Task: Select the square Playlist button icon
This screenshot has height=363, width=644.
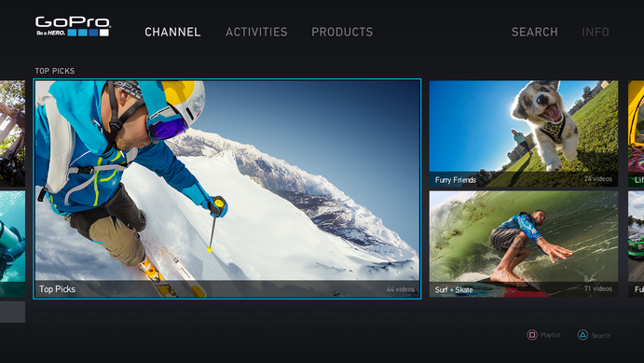Action: 532,335
